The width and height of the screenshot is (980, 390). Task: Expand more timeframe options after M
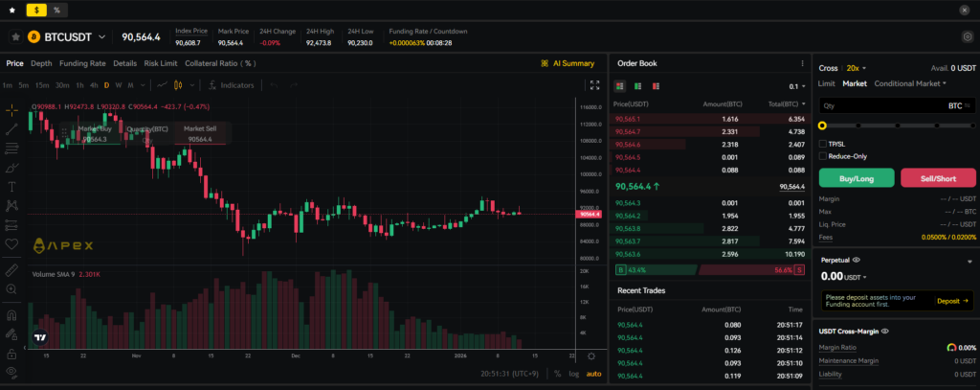(x=144, y=85)
